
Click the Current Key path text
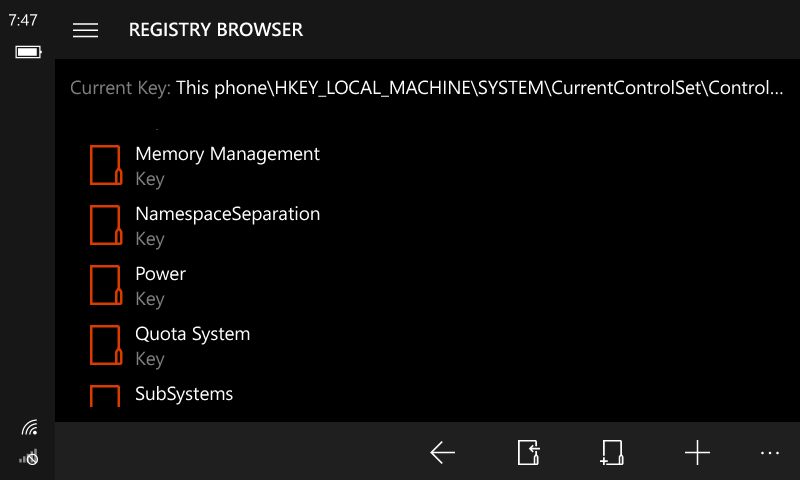click(479, 88)
